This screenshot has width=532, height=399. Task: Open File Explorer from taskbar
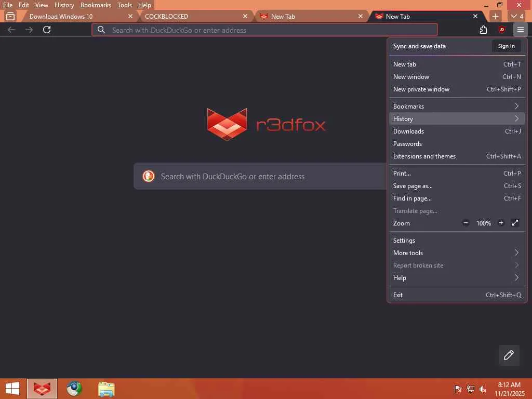(106, 389)
